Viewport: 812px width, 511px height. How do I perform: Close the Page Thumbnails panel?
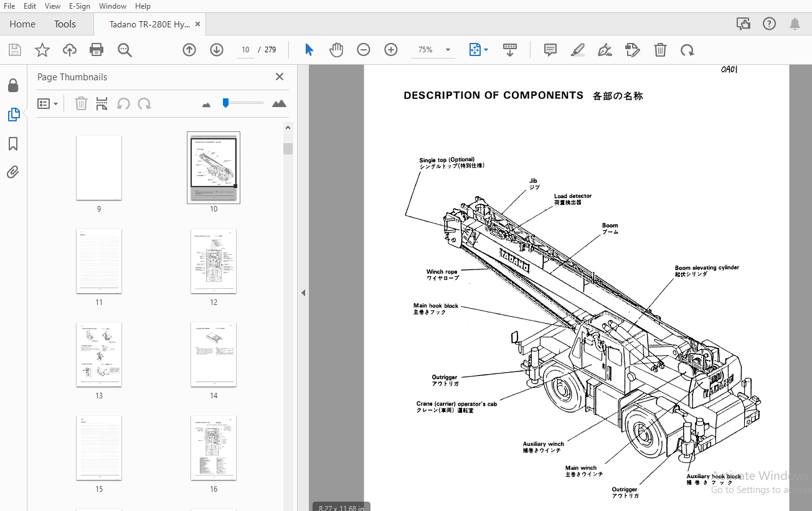[280, 77]
